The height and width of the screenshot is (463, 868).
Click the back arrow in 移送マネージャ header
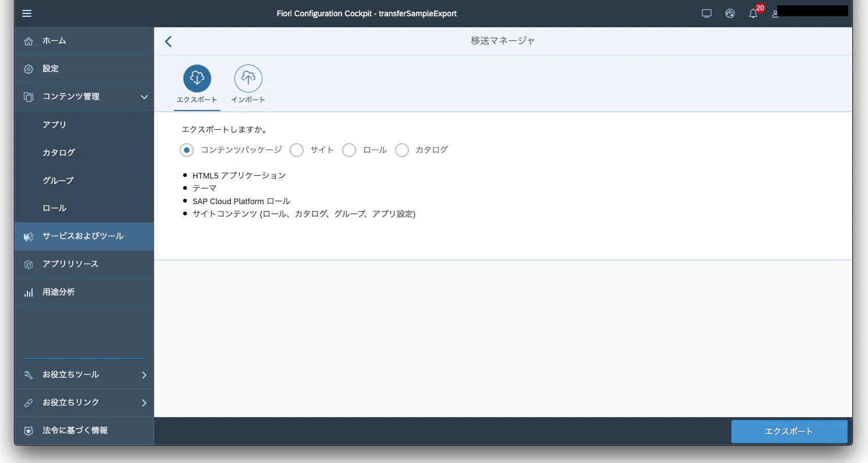point(168,41)
